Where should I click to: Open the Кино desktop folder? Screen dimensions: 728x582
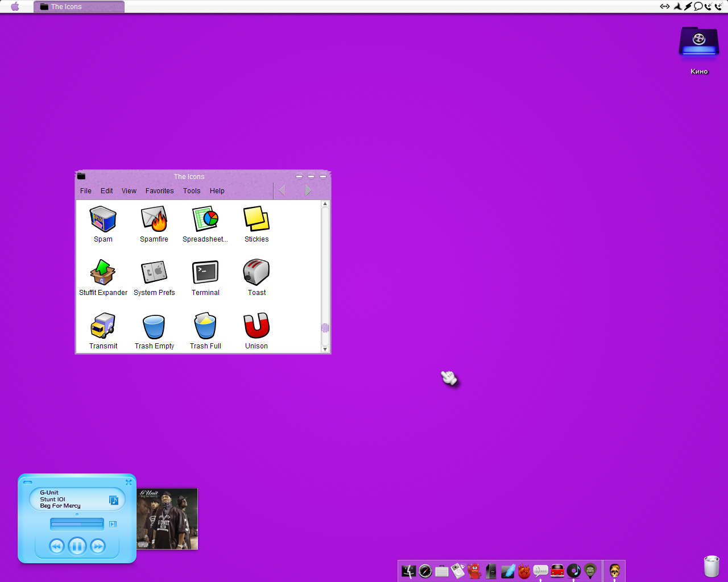click(x=699, y=41)
